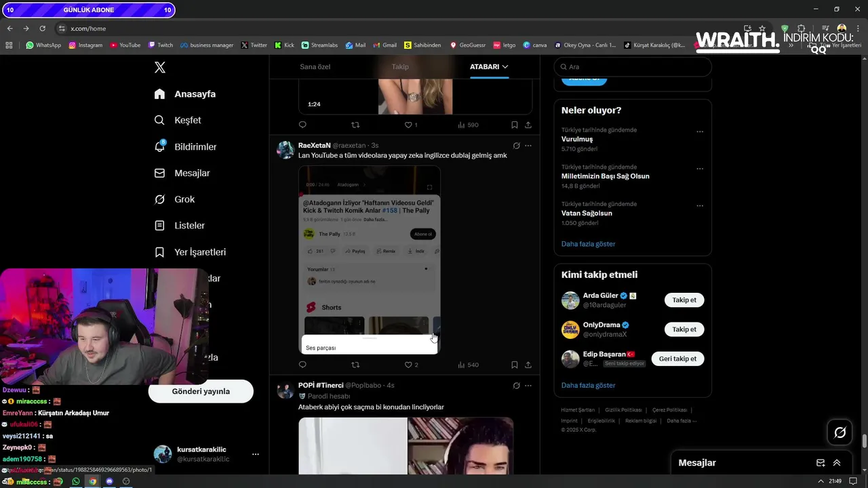868x488 pixels.
Task: Share the video post with 590 views
Action: click(528, 125)
